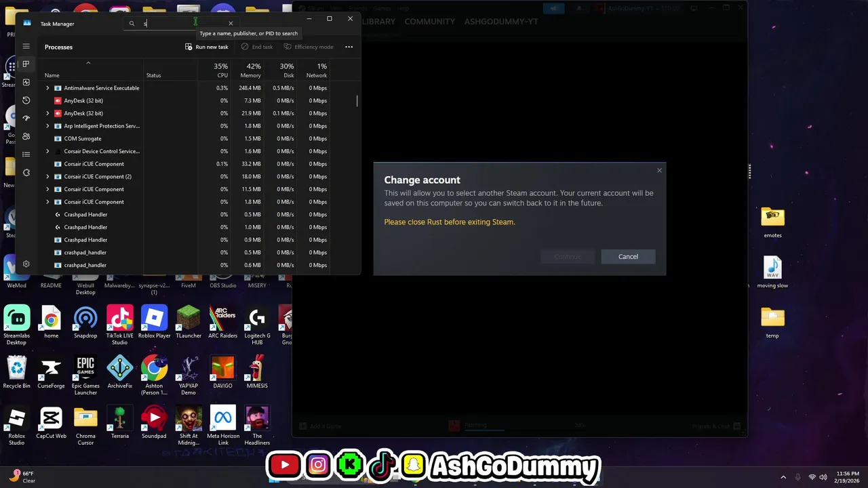Clear the Task Manager search box
Viewport: 868px width, 488px height.
click(x=231, y=24)
